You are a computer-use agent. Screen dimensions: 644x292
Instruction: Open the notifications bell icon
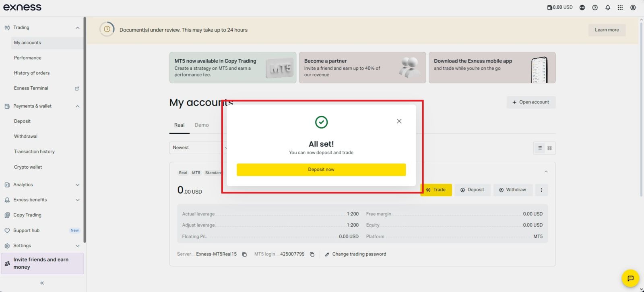(608, 7)
